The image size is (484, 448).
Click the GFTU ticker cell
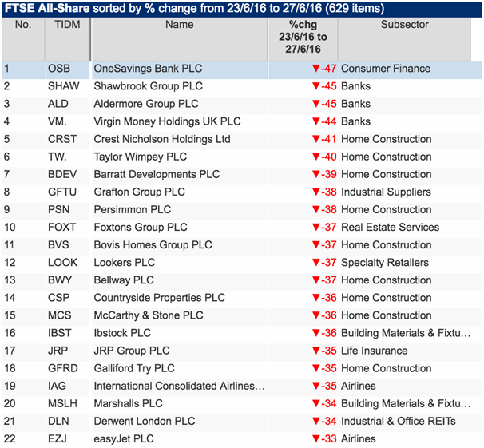coord(62,192)
